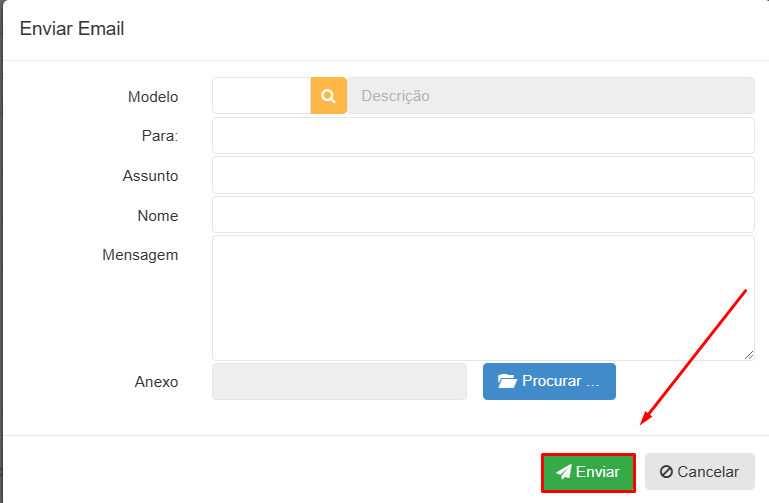Click the Nome label text

coord(158,216)
